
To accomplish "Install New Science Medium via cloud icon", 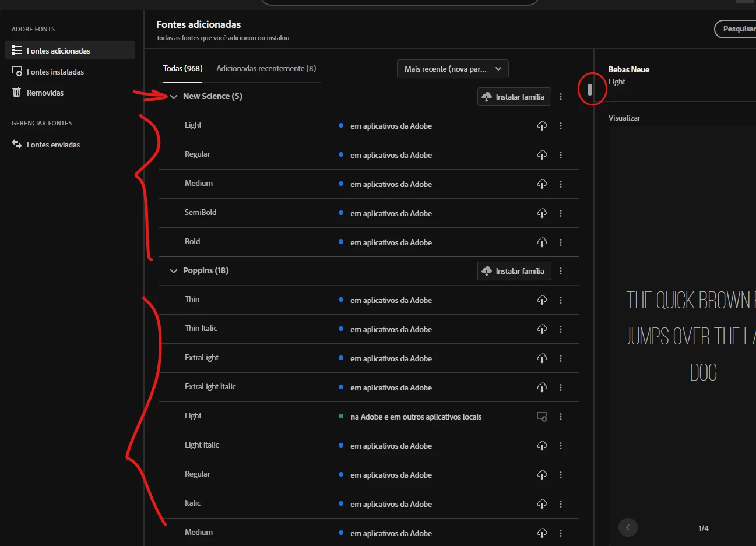I will pyautogui.click(x=542, y=184).
